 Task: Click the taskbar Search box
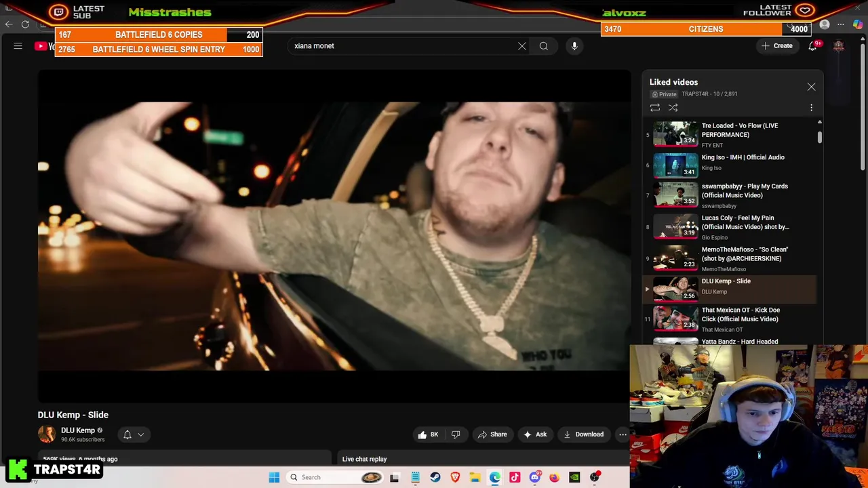pos(334,477)
